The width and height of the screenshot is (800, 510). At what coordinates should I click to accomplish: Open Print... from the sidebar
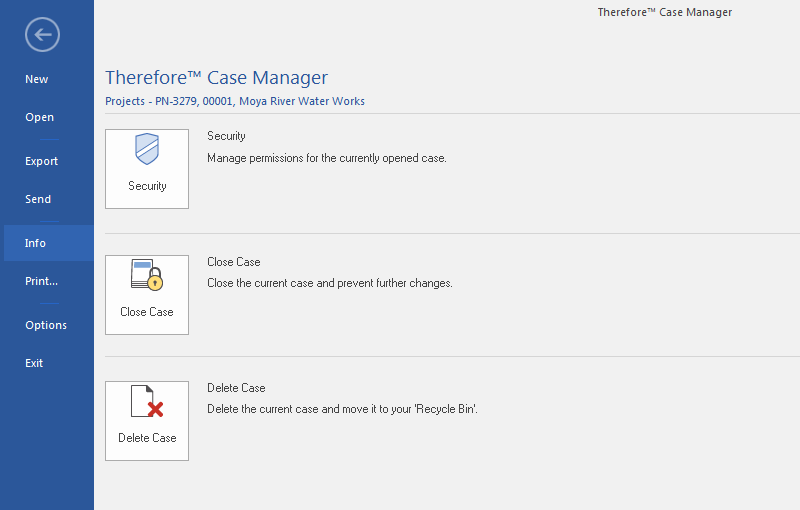(41, 281)
